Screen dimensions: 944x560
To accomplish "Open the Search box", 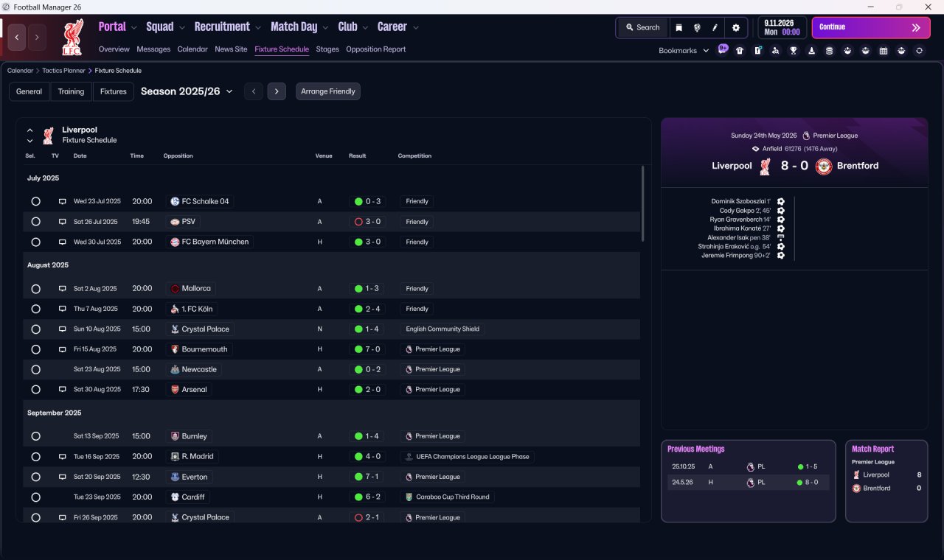I will [x=642, y=27].
